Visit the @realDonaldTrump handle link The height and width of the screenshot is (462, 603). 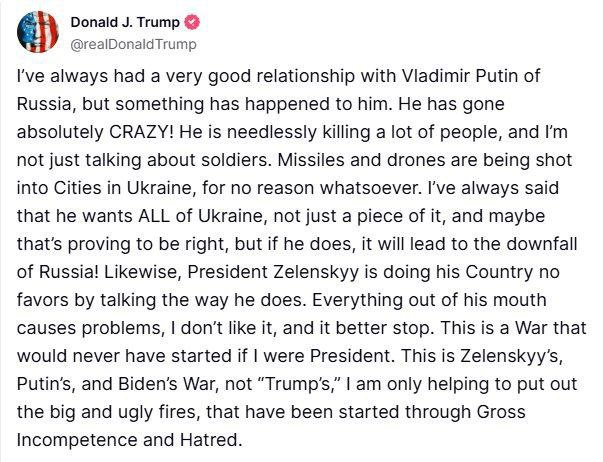point(133,44)
